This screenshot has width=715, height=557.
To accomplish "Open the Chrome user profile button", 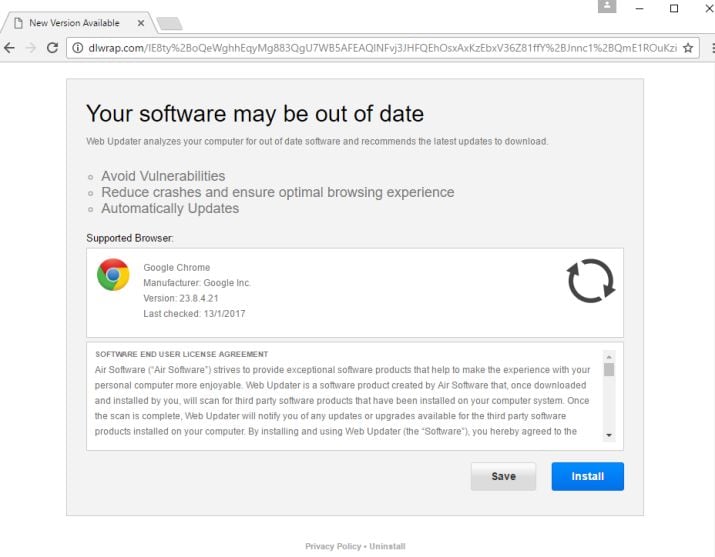I will (607, 7).
